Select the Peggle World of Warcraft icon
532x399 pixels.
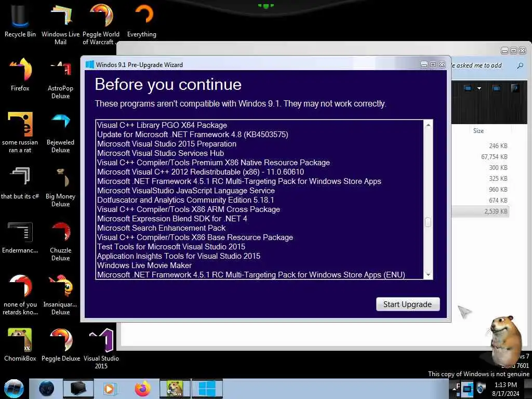[101, 24]
